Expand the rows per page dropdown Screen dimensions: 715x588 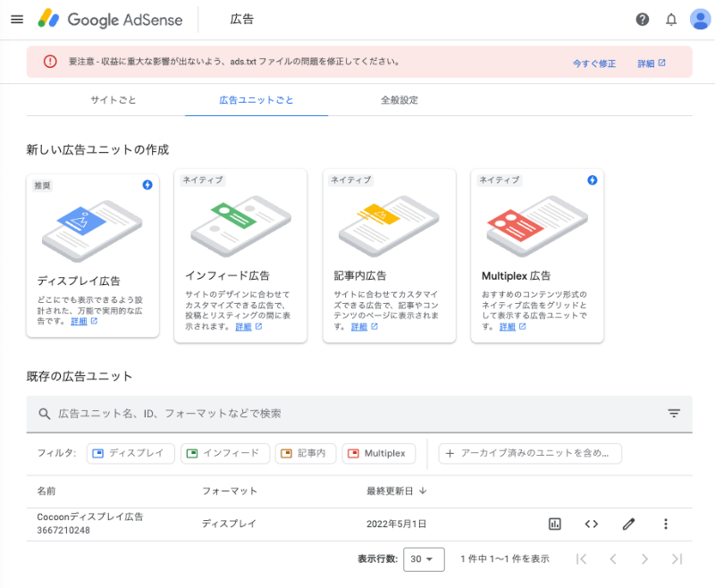coord(424,559)
